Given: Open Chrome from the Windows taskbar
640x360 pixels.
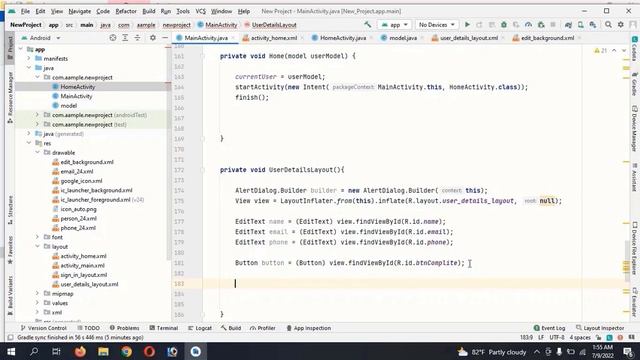Looking at the screenshot, I should coord(126,351).
